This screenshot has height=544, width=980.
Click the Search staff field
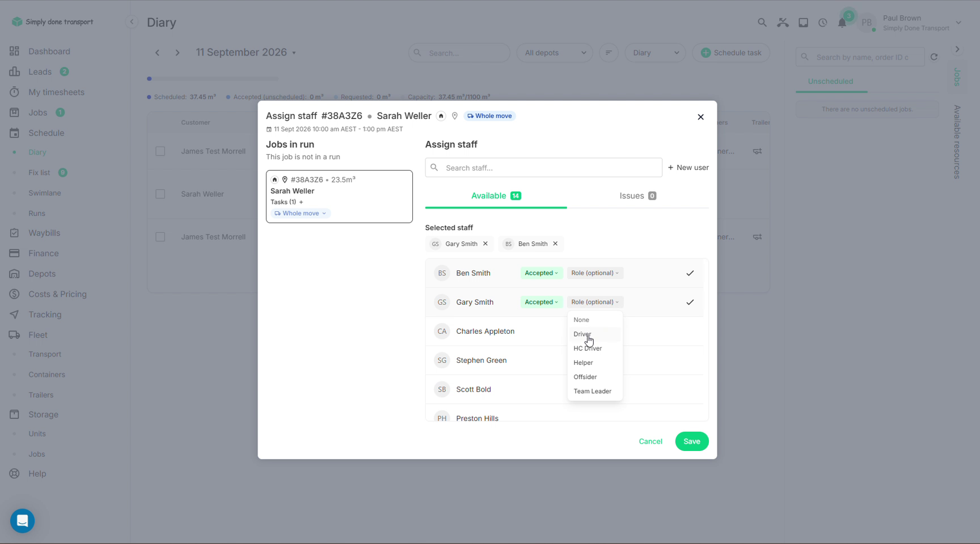[x=543, y=168]
